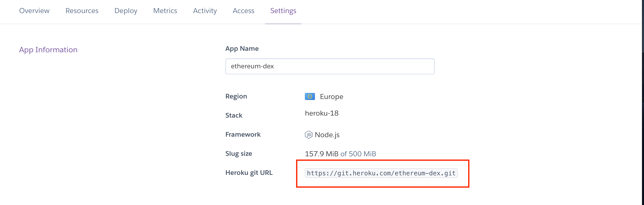Select the Heroku git URL code box
The width and height of the screenshot is (644, 205).
click(x=381, y=173)
